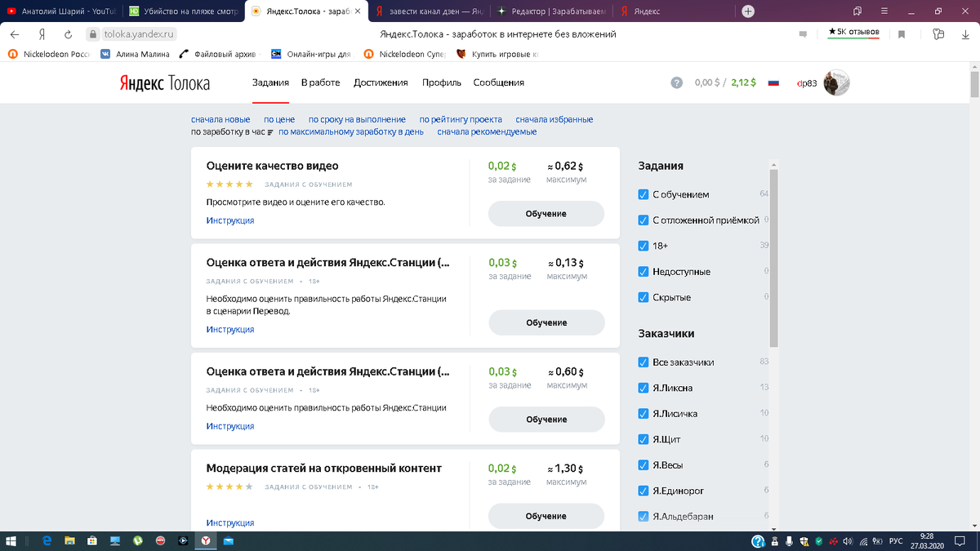Open the 'Задания' tab
980x551 pixels.
click(271, 82)
